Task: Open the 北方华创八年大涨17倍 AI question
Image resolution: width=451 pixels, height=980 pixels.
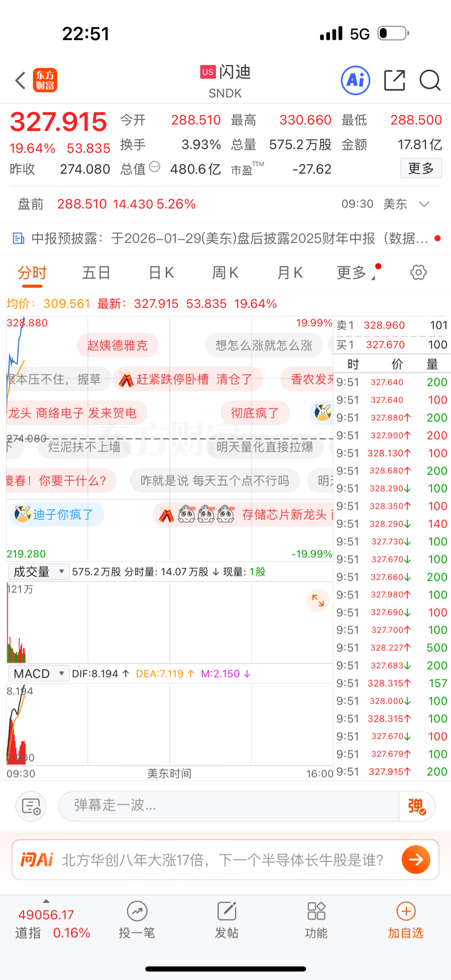Action: [222, 860]
